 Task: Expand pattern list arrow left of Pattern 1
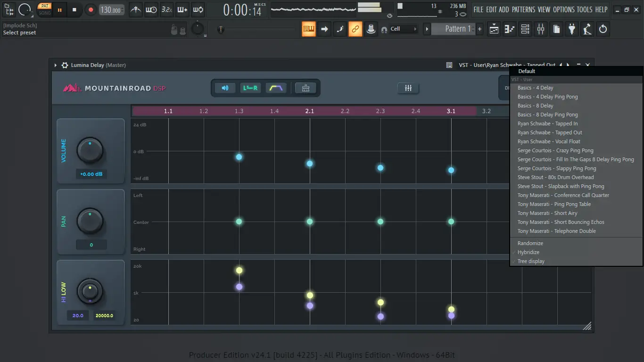coord(427,29)
